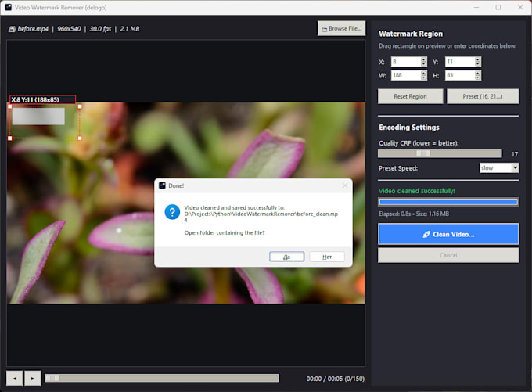Click the Reset Region button
This screenshot has width=532, height=392.
click(410, 96)
